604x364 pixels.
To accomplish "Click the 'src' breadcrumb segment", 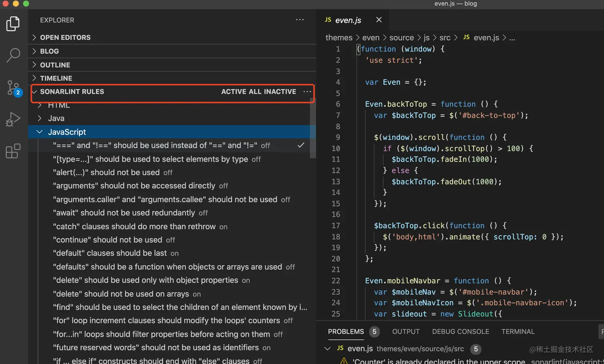I will pyautogui.click(x=445, y=38).
